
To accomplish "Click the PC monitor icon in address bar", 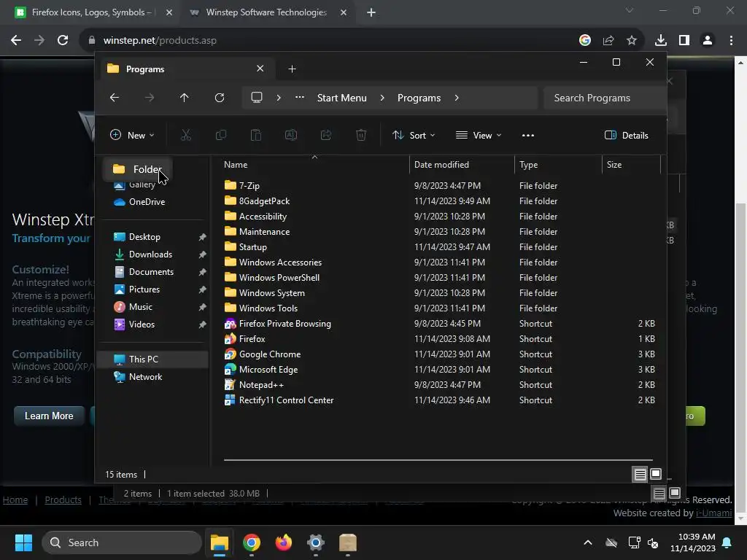I will pyautogui.click(x=257, y=98).
